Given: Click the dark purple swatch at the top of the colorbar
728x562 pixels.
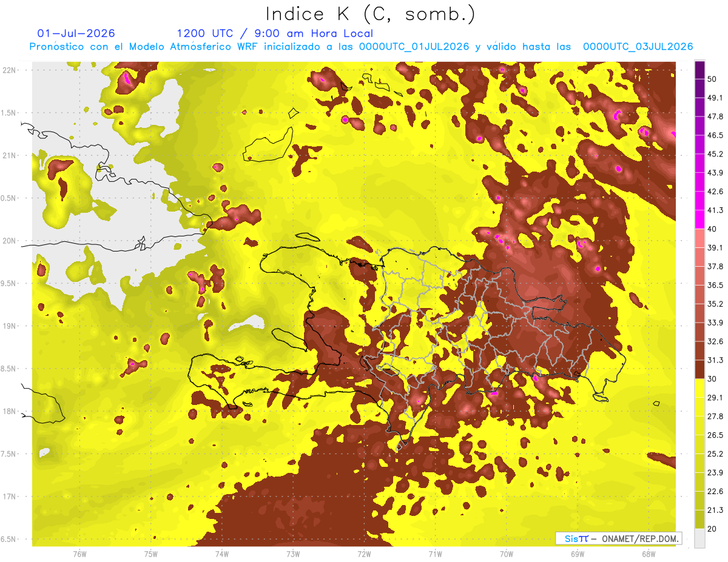Looking at the screenshot, I should coord(699,70).
